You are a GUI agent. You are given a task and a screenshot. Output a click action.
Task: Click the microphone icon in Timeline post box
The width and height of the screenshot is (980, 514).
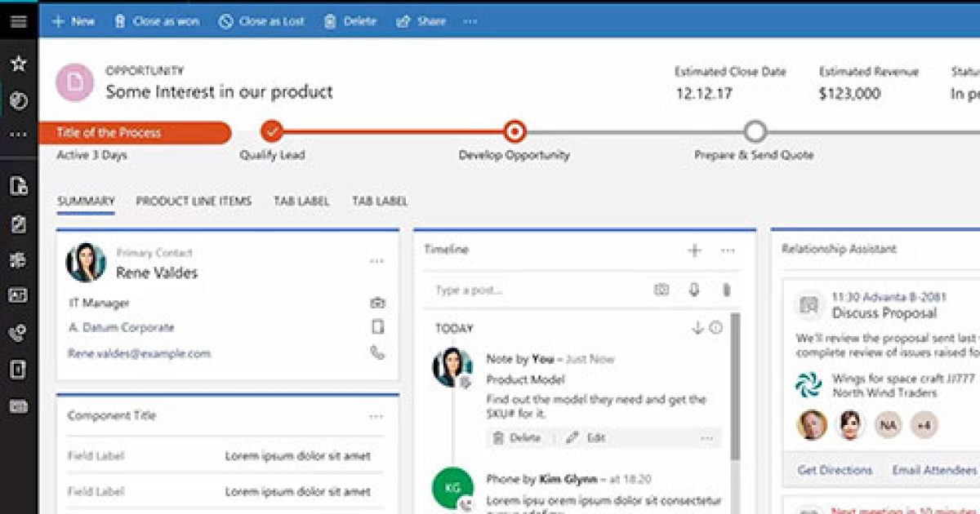click(694, 290)
